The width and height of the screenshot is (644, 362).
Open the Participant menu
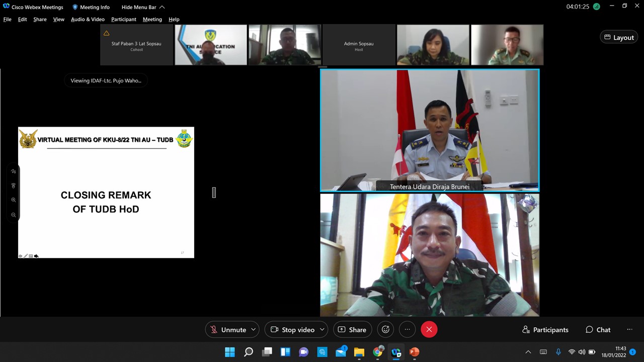coord(123,19)
